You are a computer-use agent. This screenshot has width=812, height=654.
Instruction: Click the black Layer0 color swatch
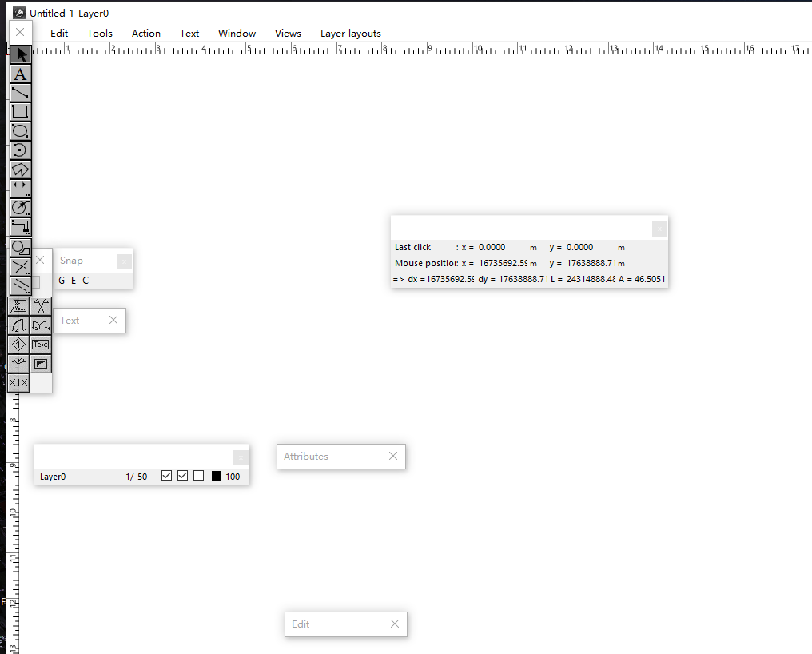(217, 477)
